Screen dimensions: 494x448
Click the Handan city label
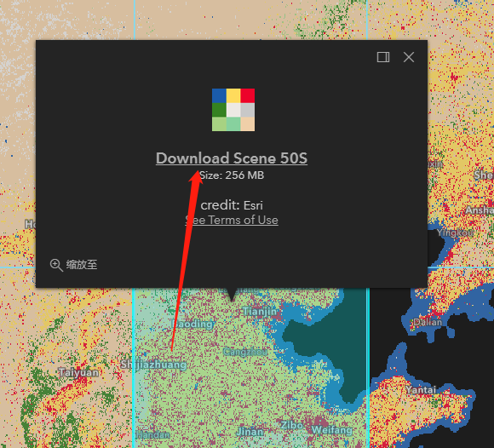click(152, 435)
